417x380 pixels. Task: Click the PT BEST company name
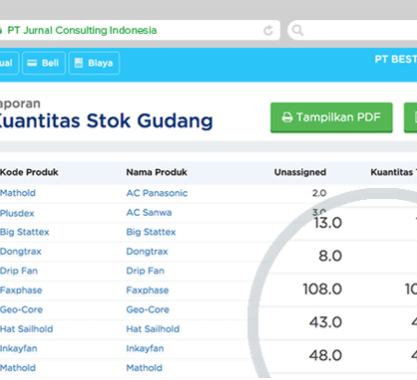(x=396, y=59)
